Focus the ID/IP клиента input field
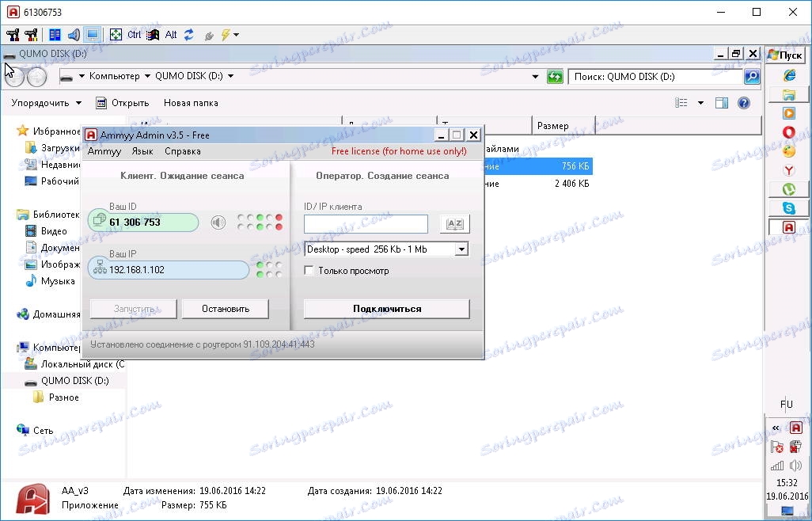This screenshot has width=812, height=521. tap(366, 224)
